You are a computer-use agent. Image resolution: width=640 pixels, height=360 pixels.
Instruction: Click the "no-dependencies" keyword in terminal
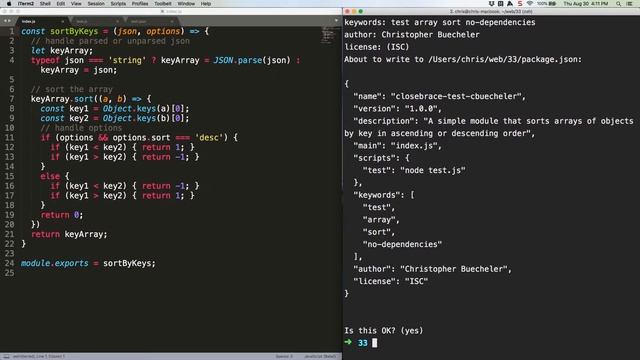point(402,244)
